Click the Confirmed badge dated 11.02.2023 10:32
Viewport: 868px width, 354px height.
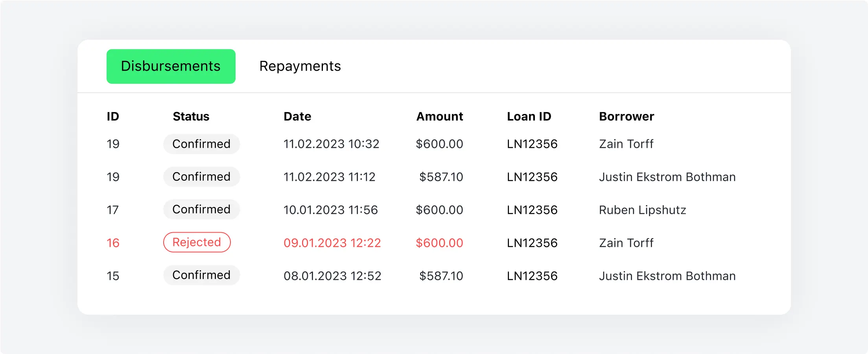201,144
